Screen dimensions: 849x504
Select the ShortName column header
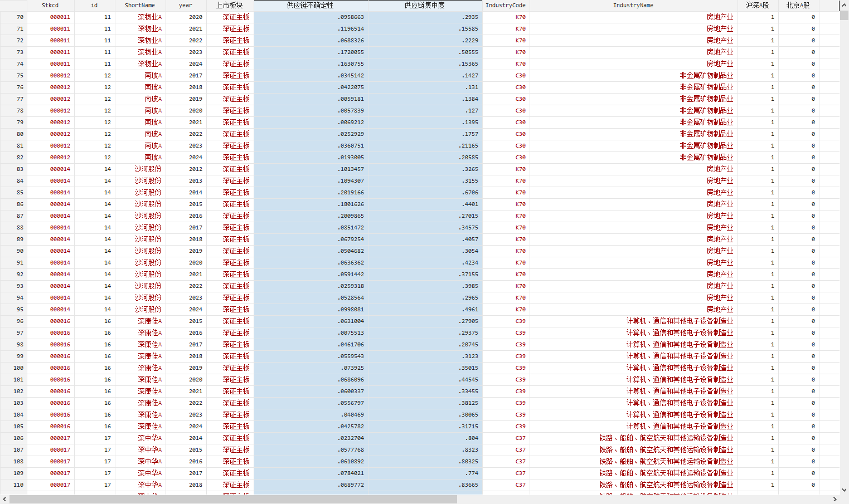(x=140, y=5)
